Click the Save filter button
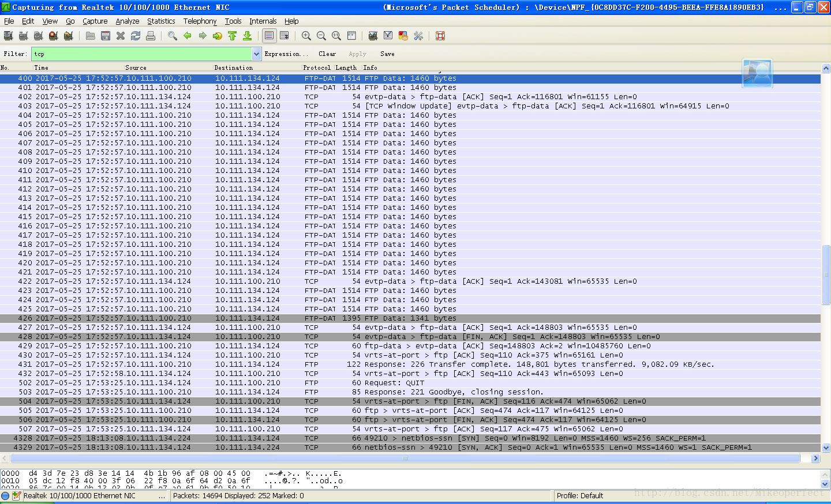 coord(388,54)
